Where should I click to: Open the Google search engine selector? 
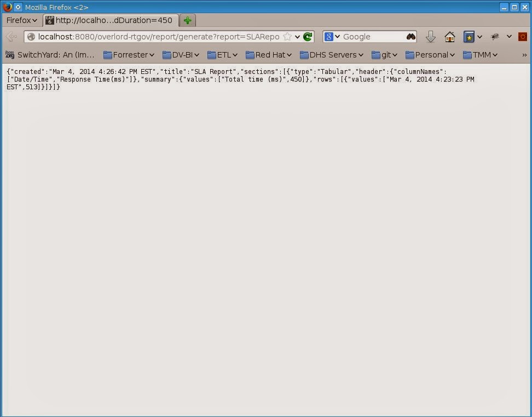pyautogui.click(x=332, y=37)
